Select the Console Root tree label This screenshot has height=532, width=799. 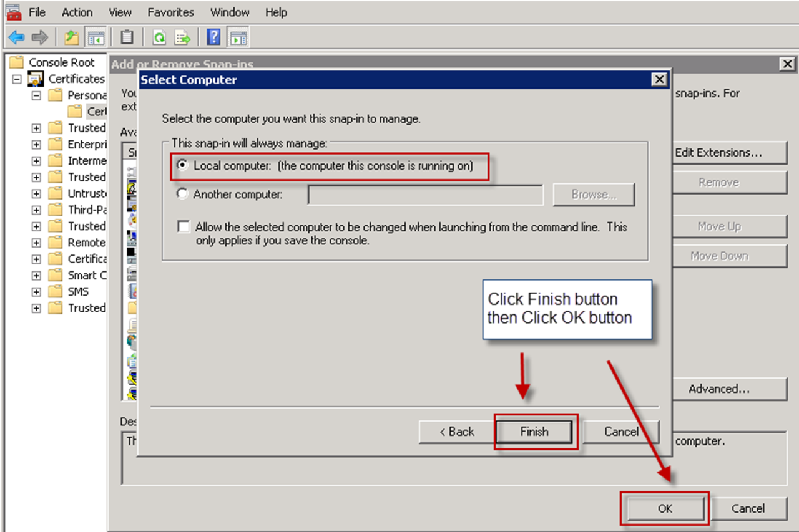(x=62, y=62)
